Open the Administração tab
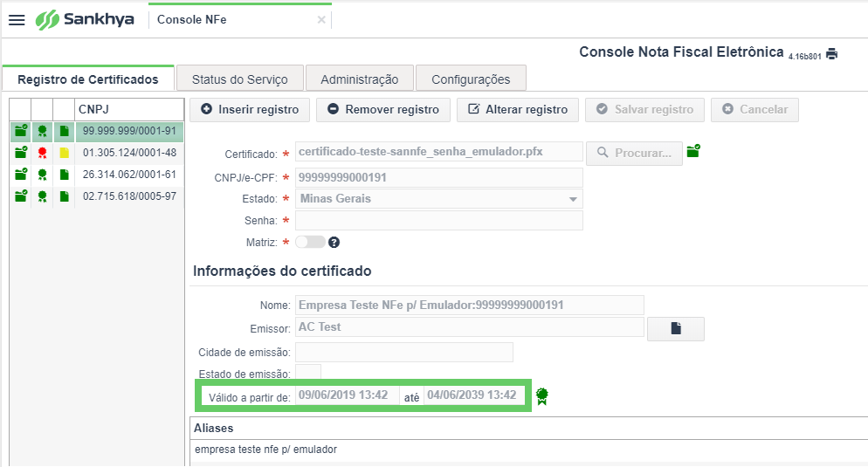This screenshot has width=868, height=467. (359, 79)
